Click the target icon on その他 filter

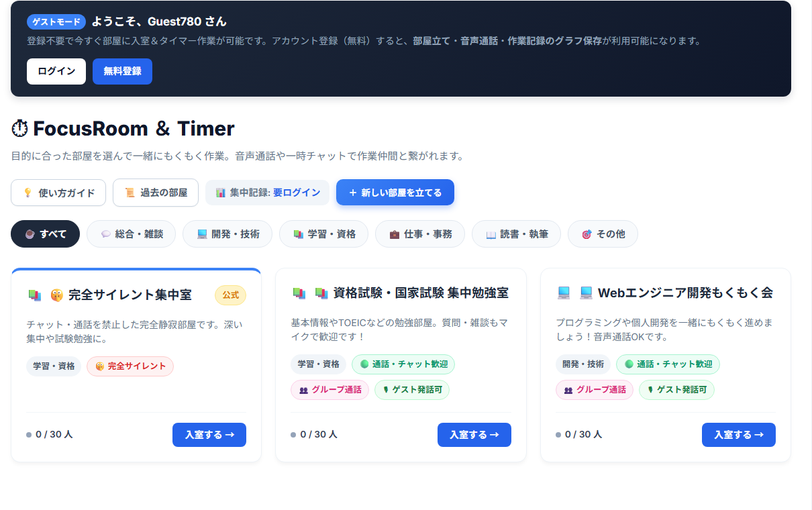tap(587, 234)
